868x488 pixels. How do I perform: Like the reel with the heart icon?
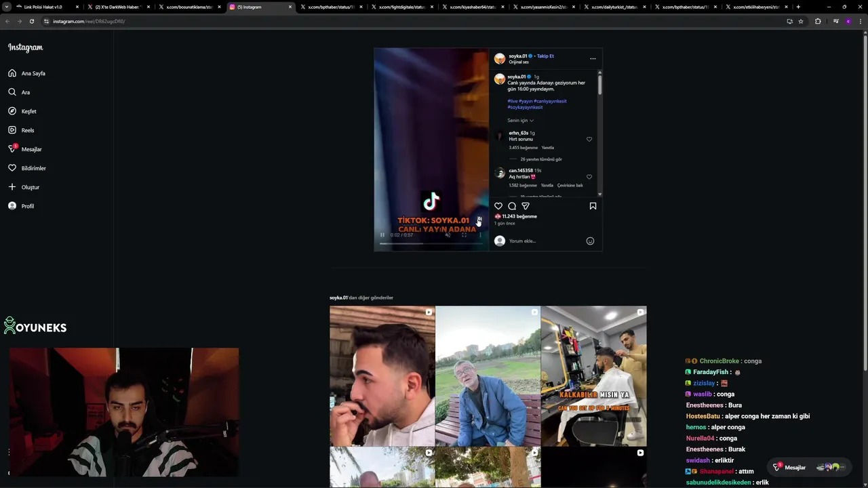[498, 206]
